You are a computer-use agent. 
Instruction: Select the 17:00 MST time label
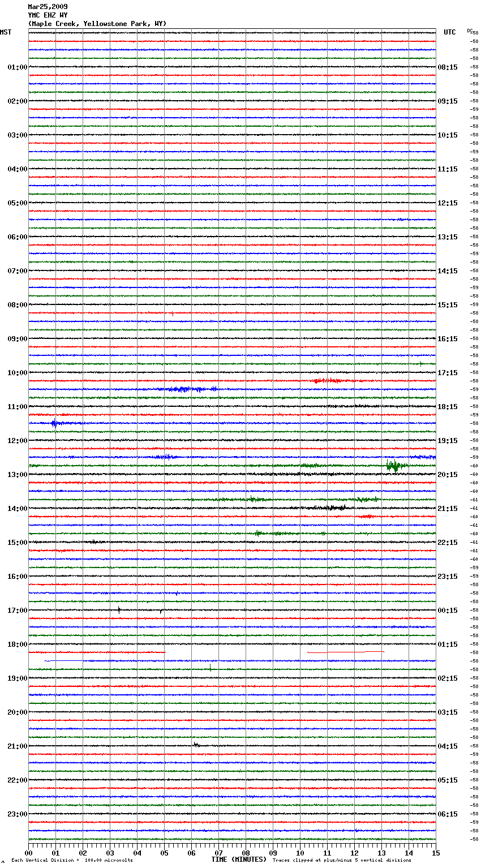pos(18,611)
